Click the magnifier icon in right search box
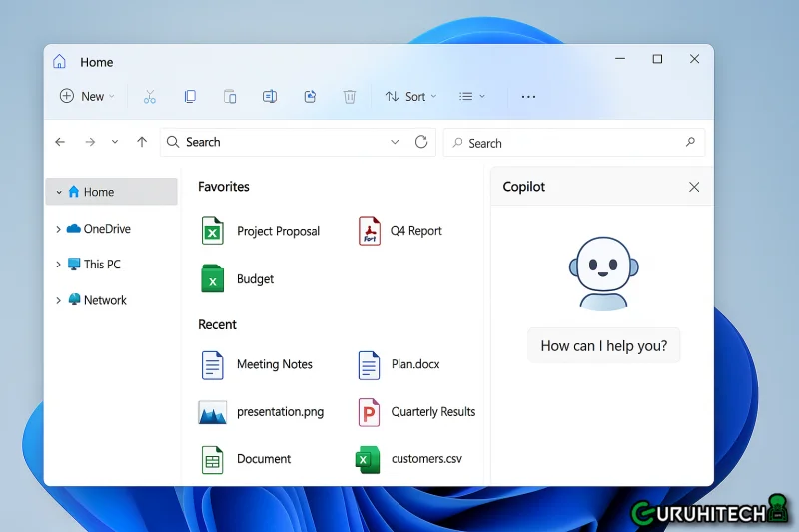Screen dimensions: 799x532 click(x=690, y=142)
